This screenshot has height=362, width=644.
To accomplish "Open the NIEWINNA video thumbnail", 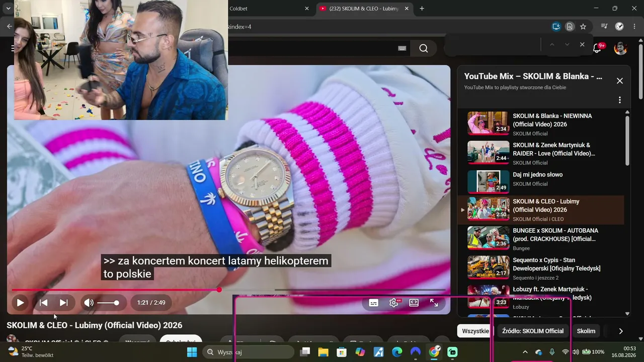I will point(488,123).
